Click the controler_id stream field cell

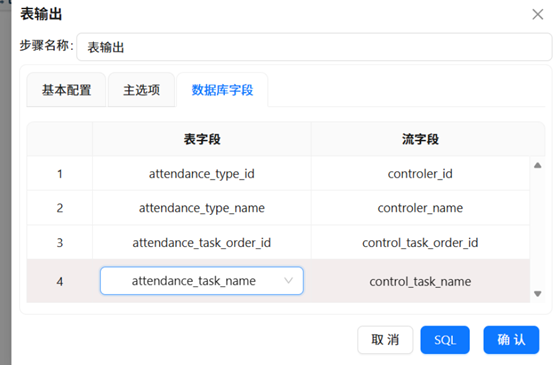coord(420,174)
